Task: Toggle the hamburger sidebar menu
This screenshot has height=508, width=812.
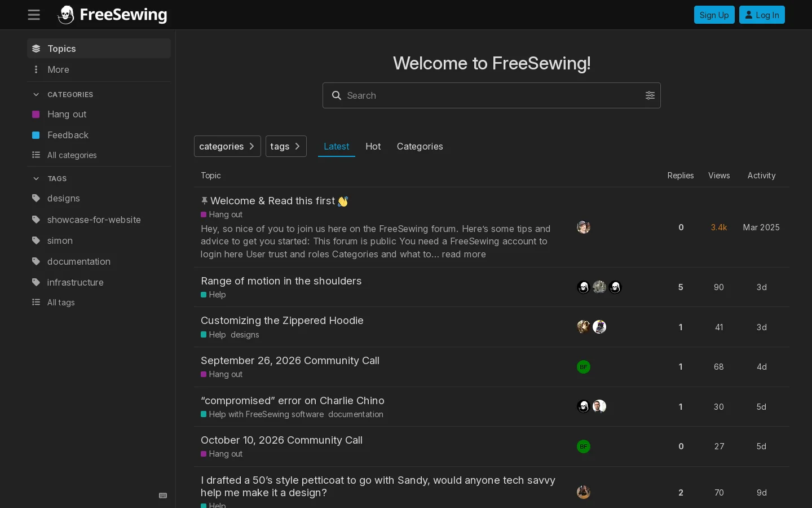Action: tap(34, 15)
